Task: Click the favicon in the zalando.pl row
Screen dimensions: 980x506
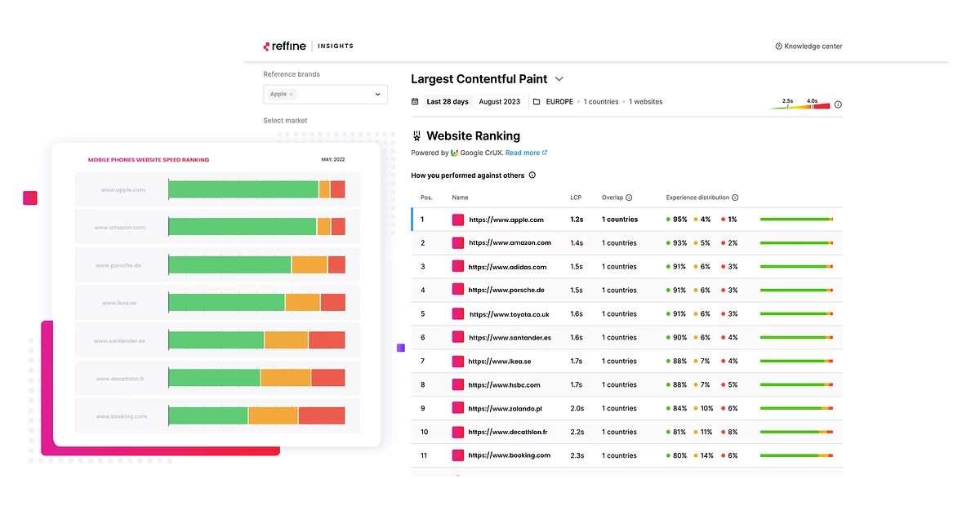Action: pyautogui.click(x=457, y=409)
